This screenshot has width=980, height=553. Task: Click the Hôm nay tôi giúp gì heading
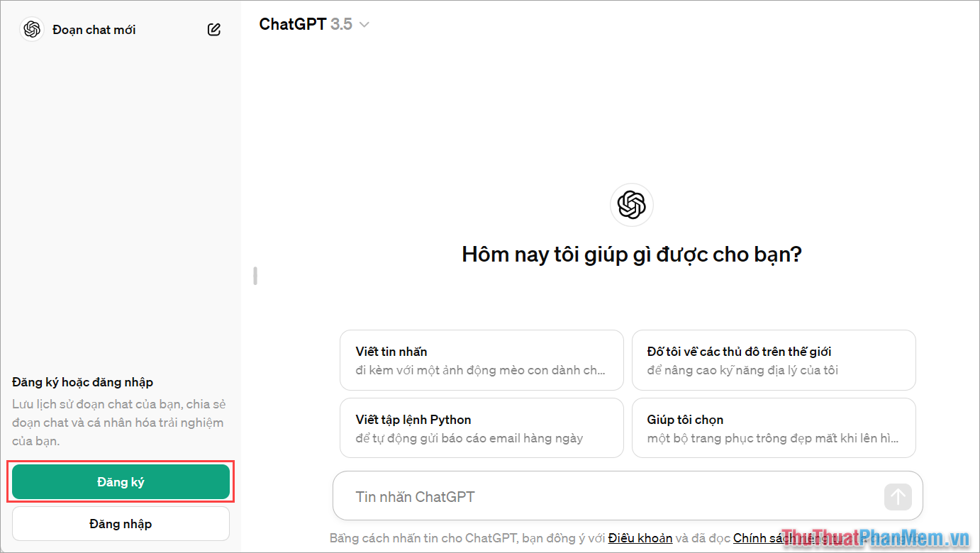(x=632, y=254)
